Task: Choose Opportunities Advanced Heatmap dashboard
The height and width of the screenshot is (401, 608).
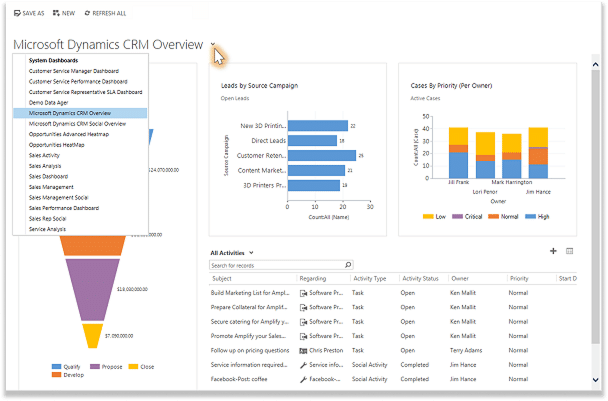Action: pyautogui.click(x=69, y=134)
